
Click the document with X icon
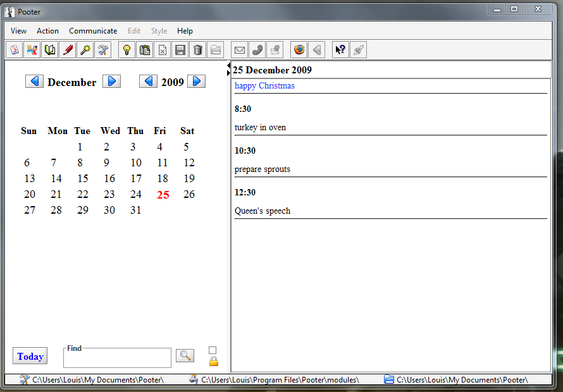tap(163, 50)
